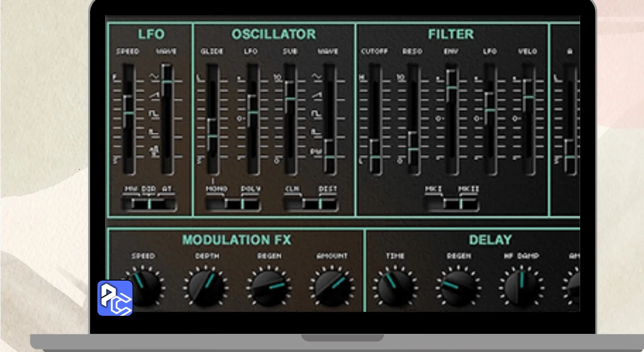
Task: Select the MW label in LFO section
Action: (131, 189)
